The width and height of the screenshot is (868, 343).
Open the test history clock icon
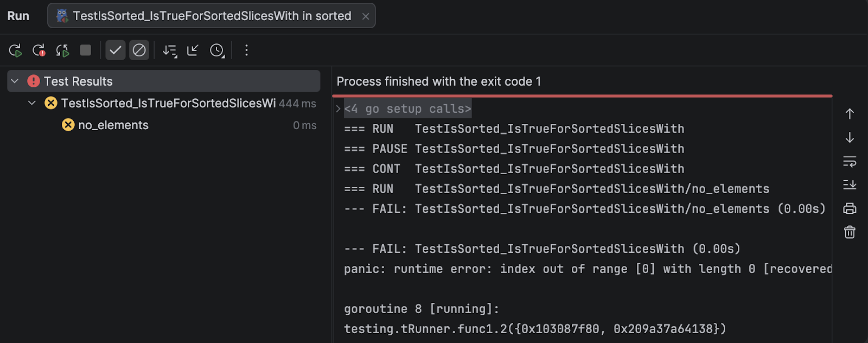[x=217, y=50]
